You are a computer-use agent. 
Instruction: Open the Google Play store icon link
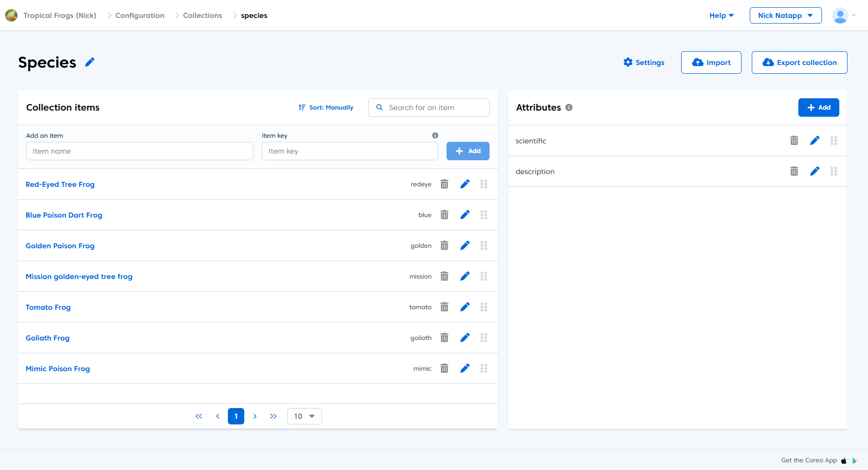coord(855,461)
